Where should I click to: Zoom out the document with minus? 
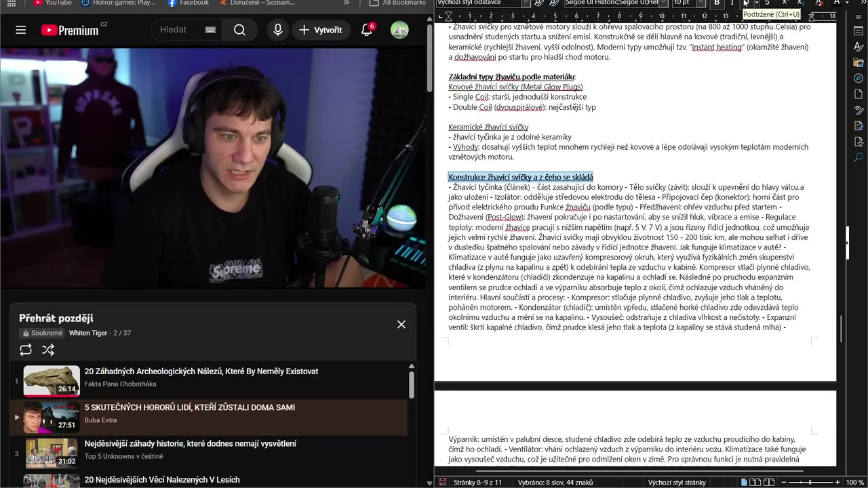pos(784,483)
